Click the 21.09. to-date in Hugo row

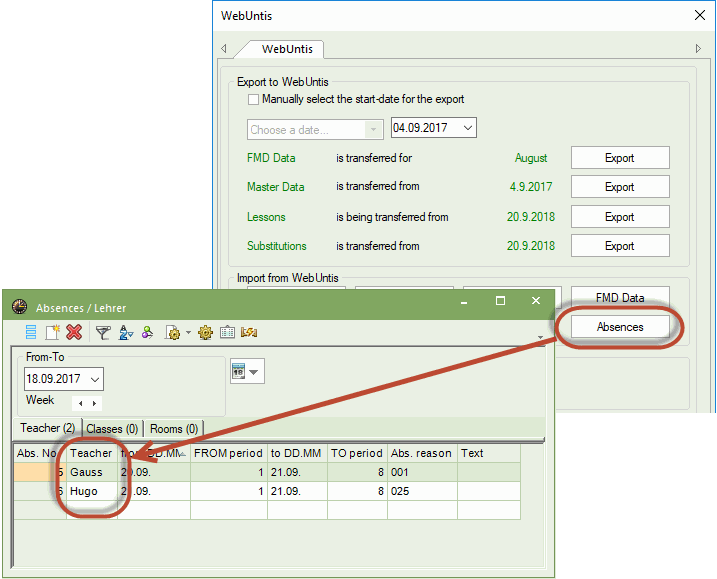point(297,491)
